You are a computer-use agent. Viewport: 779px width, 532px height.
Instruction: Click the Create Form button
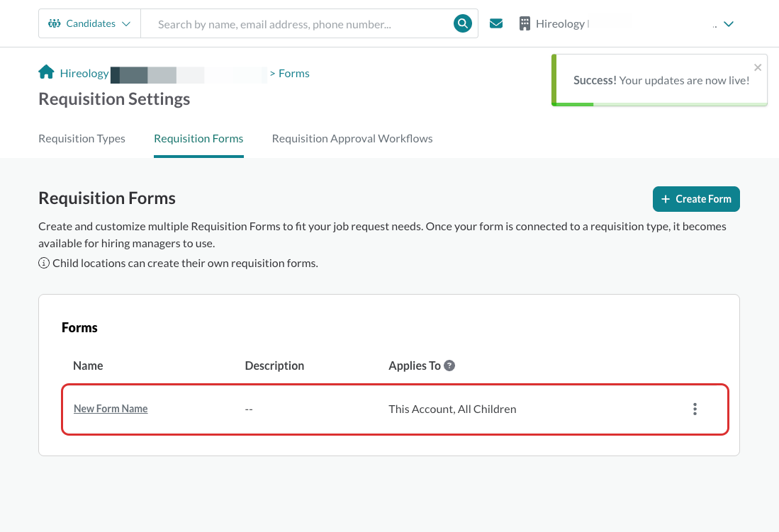click(x=696, y=198)
